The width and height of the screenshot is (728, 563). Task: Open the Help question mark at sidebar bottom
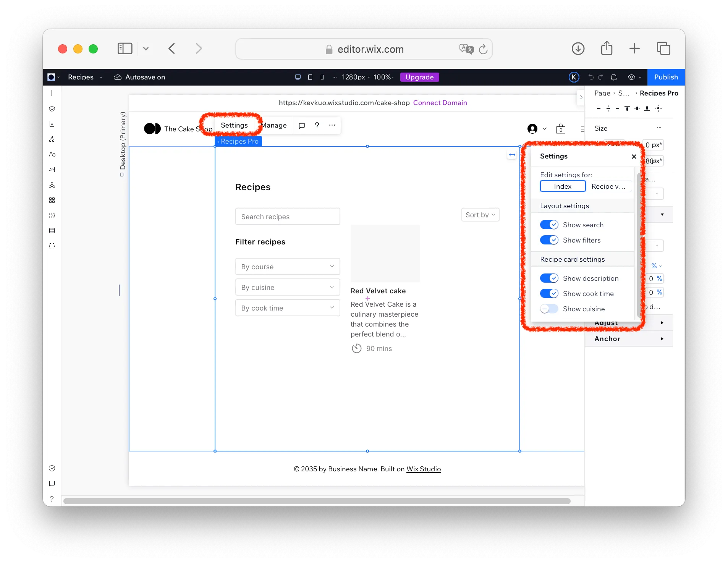point(52,499)
